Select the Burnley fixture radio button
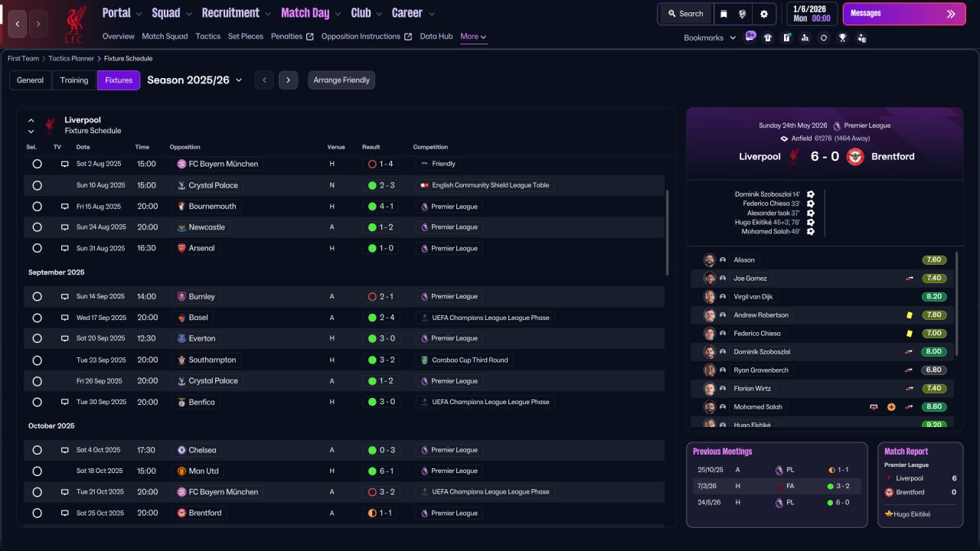The height and width of the screenshot is (551, 980). (x=37, y=296)
